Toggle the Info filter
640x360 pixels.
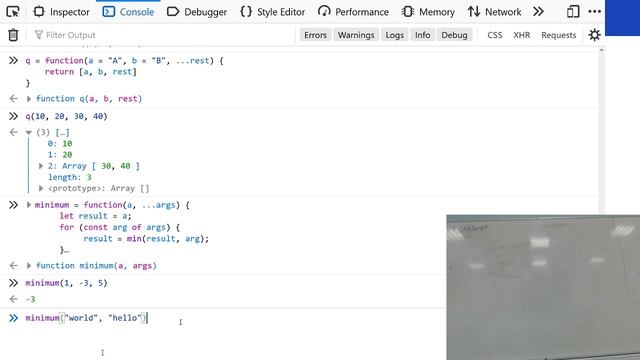[422, 35]
